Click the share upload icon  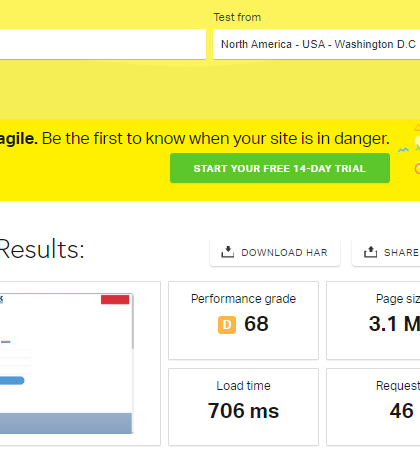tap(370, 252)
